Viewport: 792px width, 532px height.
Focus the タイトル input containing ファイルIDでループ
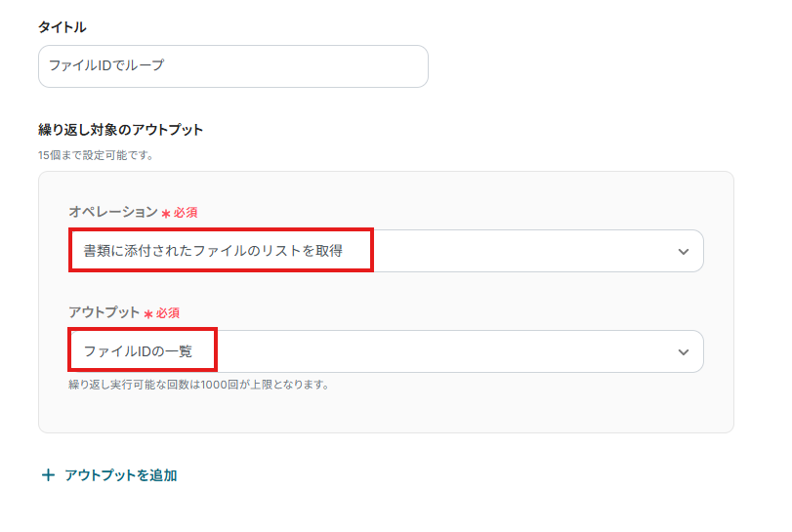232,66
